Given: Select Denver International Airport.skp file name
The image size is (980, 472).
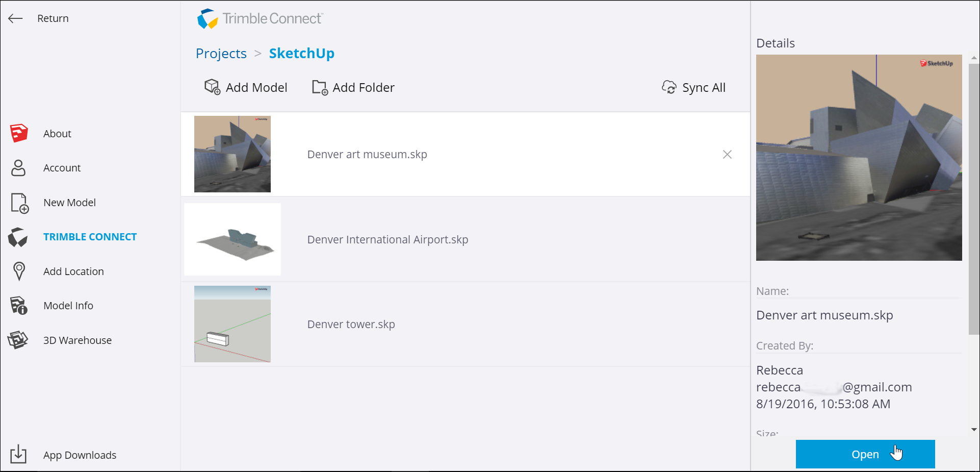Looking at the screenshot, I should (x=388, y=240).
